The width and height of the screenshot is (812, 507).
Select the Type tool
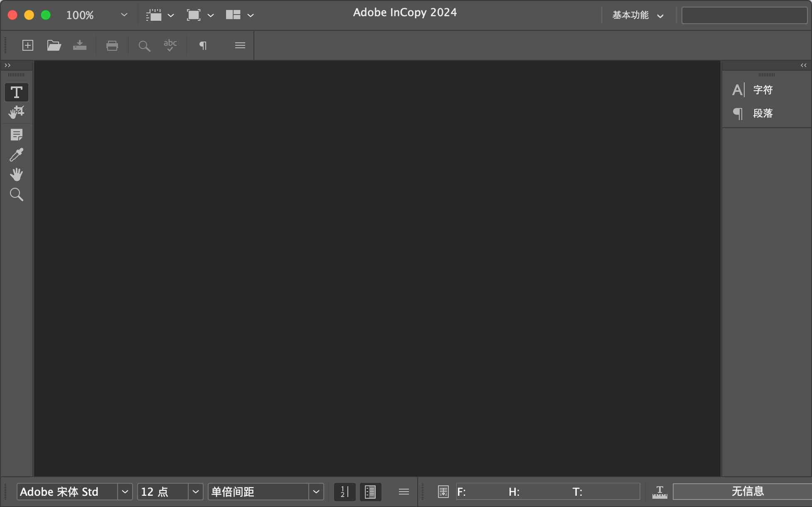(17, 92)
